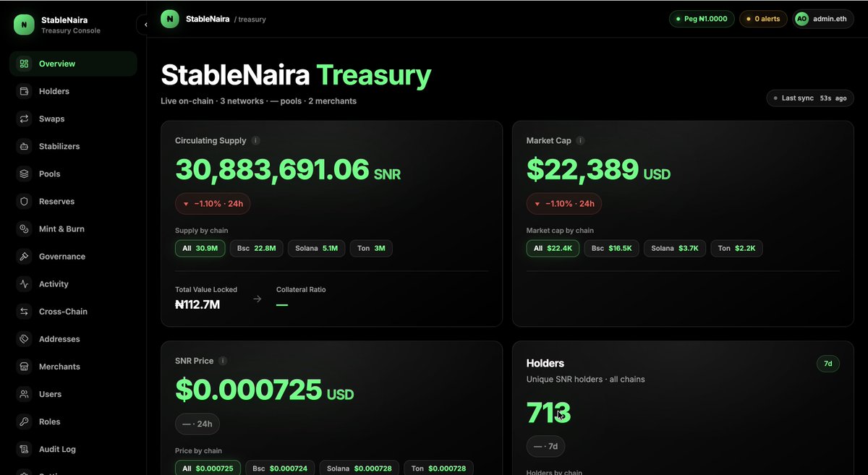Open Cross-Chain via its arrows icon
The height and width of the screenshot is (475, 868).
pos(25,312)
